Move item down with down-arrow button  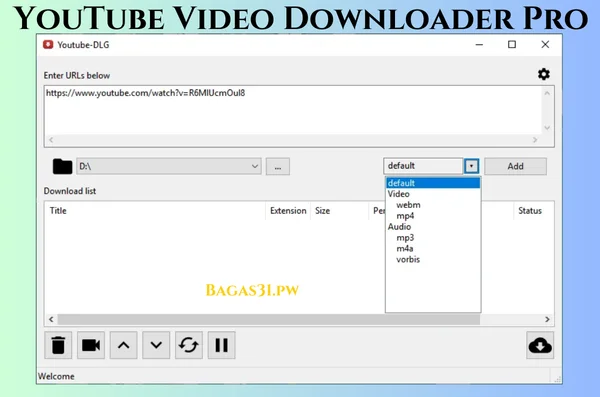(156, 345)
